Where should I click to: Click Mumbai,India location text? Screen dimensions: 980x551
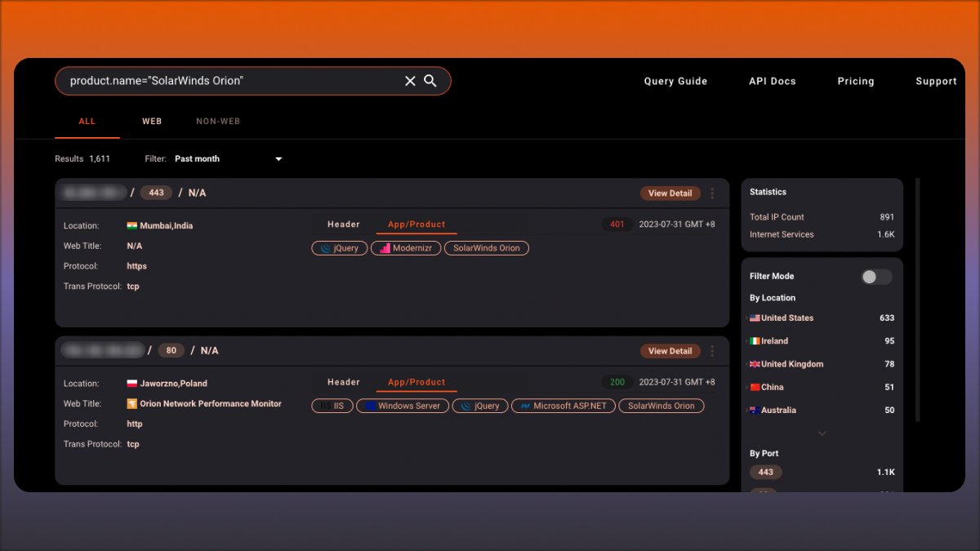(167, 226)
